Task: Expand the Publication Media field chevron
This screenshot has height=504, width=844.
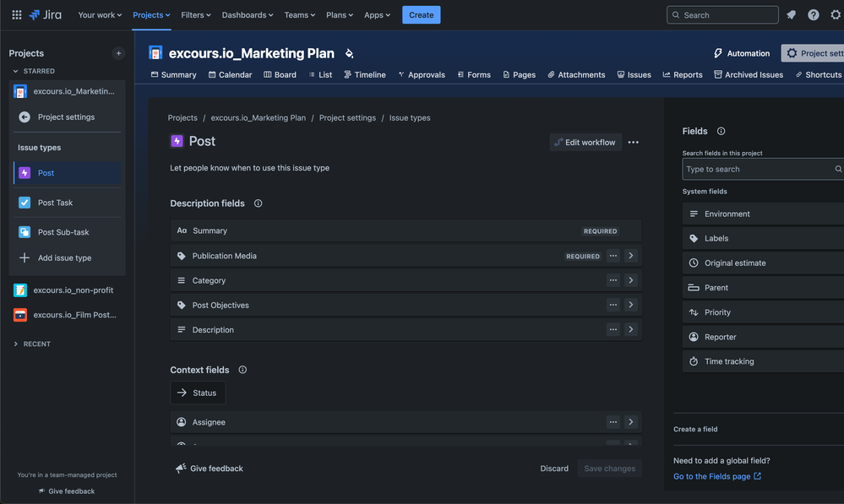Action: (x=631, y=256)
